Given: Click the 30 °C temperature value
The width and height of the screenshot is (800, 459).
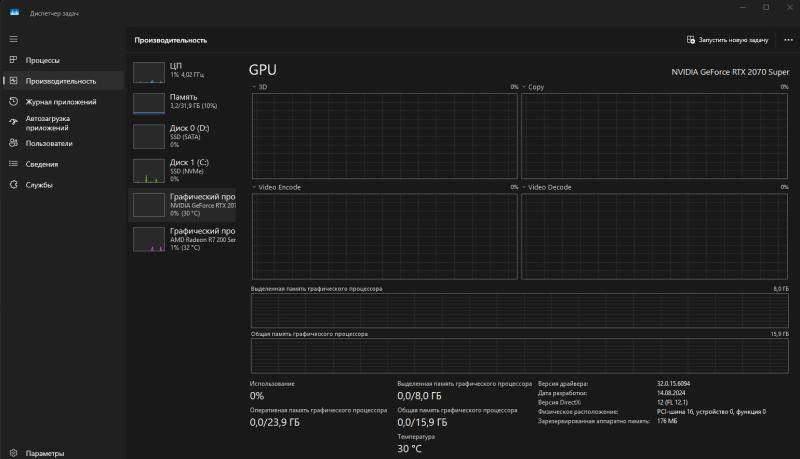Looking at the screenshot, I should [409, 449].
